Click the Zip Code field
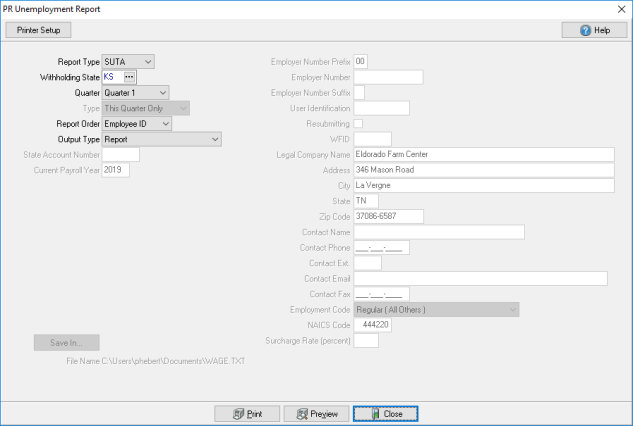The width and height of the screenshot is (633, 426). coord(389,216)
